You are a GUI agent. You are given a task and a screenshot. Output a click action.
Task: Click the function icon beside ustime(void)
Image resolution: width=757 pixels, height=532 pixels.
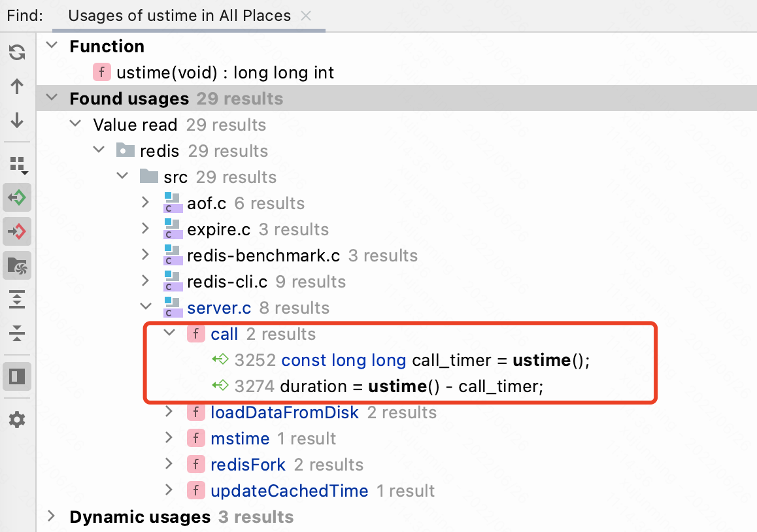(x=102, y=73)
